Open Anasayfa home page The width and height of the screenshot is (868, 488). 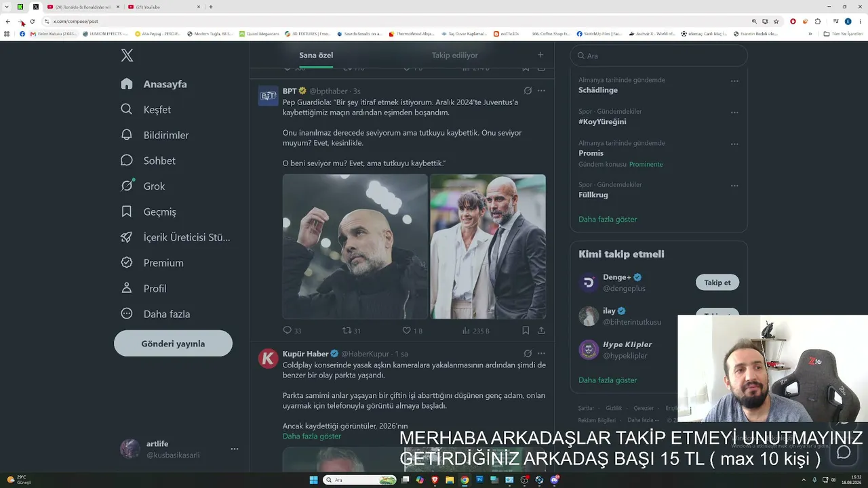point(154,84)
